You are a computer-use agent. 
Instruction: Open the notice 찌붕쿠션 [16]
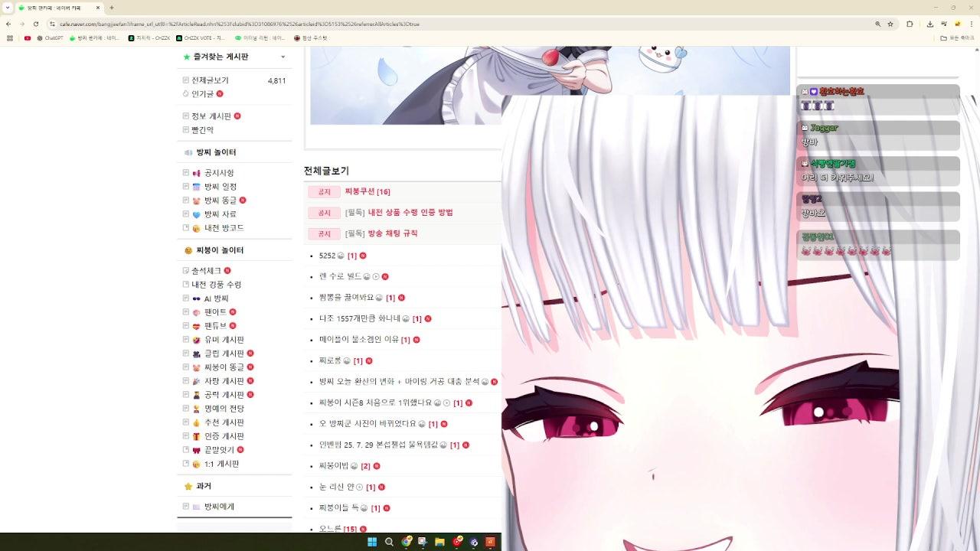coord(367,192)
